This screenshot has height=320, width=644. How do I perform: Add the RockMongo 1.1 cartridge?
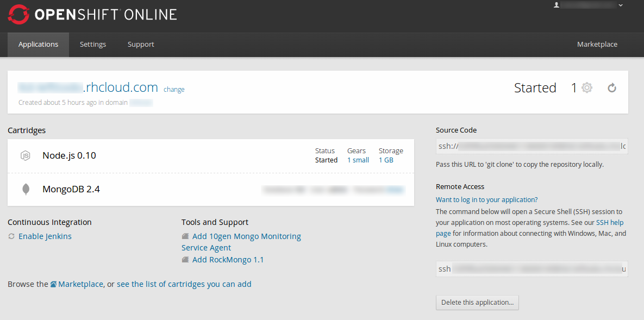[228, 260]
